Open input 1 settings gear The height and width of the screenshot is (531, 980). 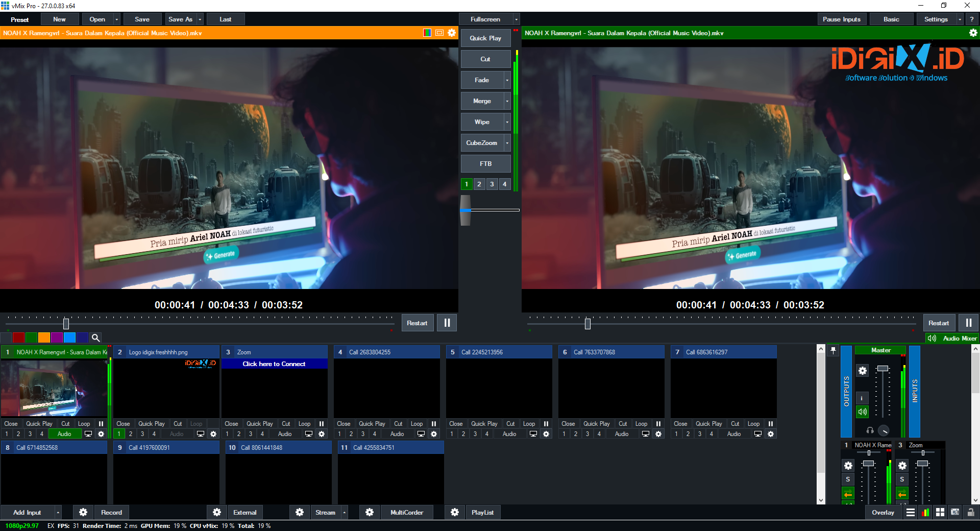(x=101, y=434)
